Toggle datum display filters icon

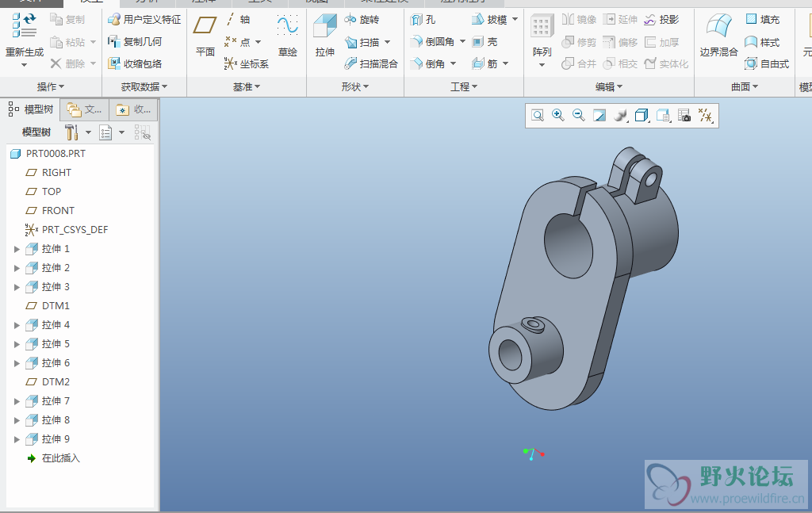pyautogui.click(x=705, y=116)
